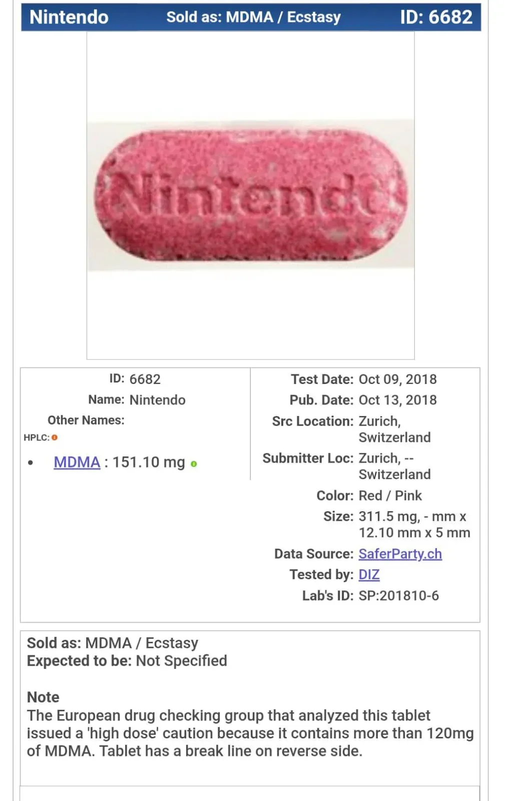
Task: Click 'ID: 6682' in the blue header
Action: click(436, 17)
